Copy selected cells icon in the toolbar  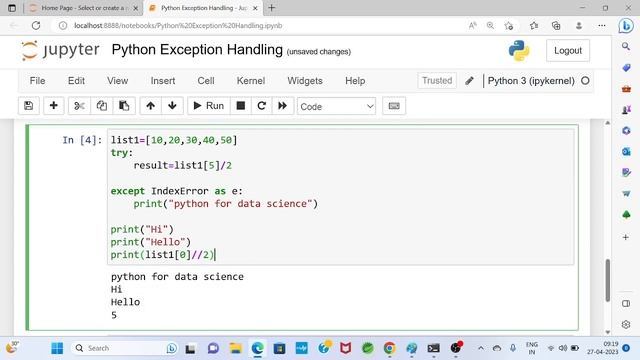(102, 106)
